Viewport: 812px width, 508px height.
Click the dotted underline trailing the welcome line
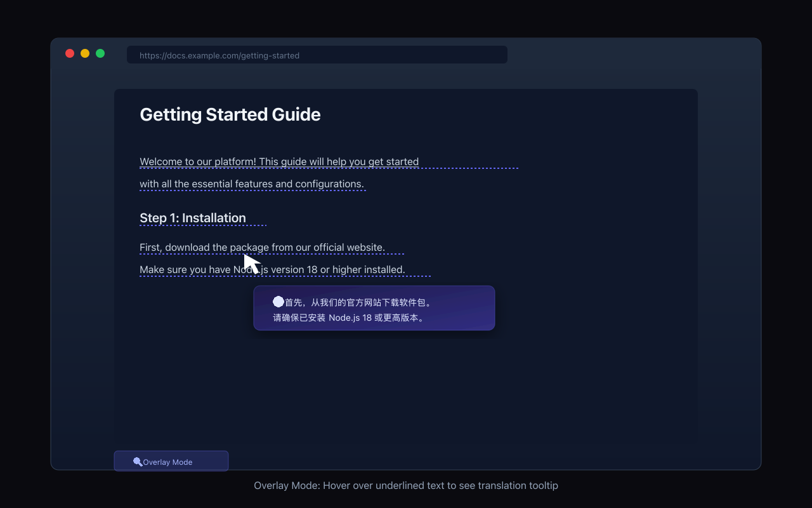coord(469,167)
